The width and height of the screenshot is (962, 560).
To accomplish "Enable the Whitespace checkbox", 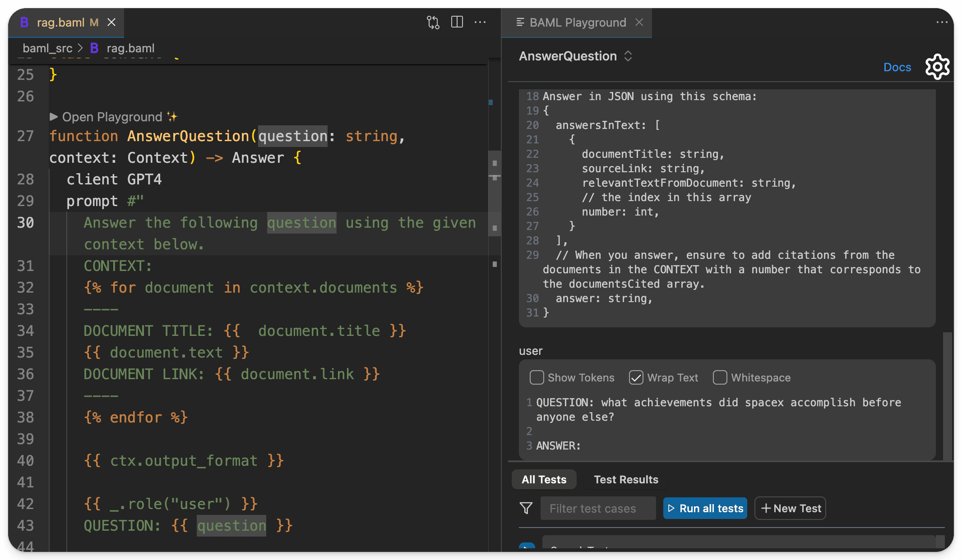I will [720, 377].
